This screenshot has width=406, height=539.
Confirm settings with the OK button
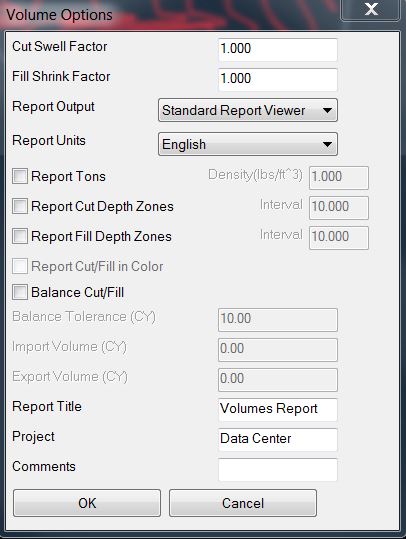[87, 503]
